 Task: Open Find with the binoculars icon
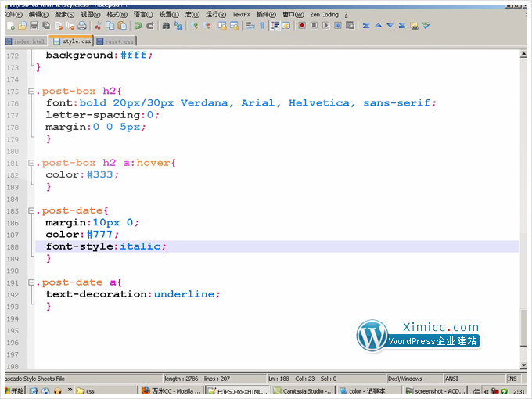point(166,26)
